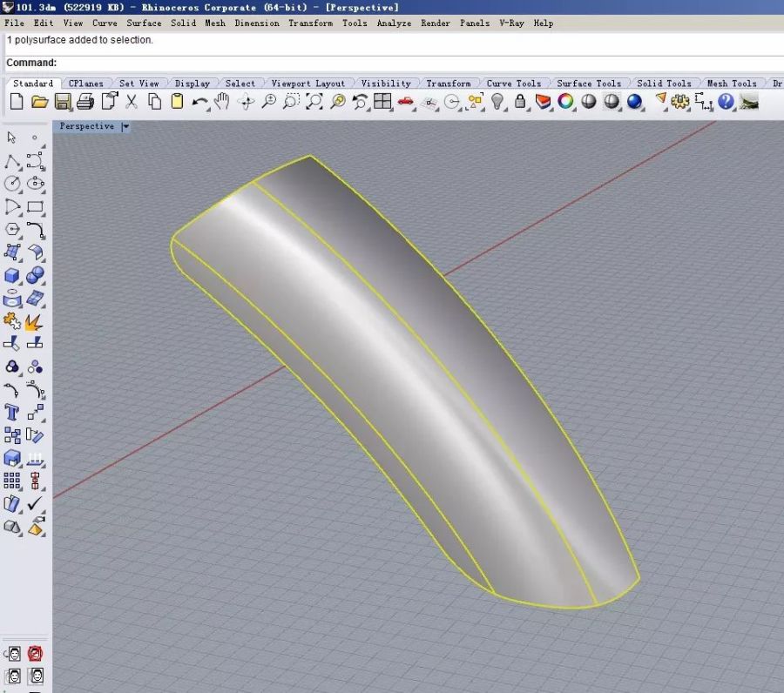
Task: Click the Save floppy disk icon
Action: (63, 102)
